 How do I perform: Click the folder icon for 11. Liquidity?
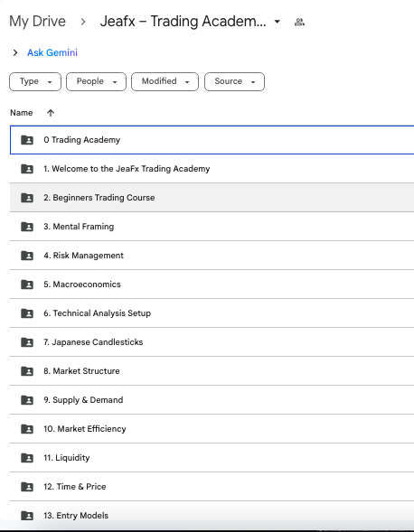(27, 458)
